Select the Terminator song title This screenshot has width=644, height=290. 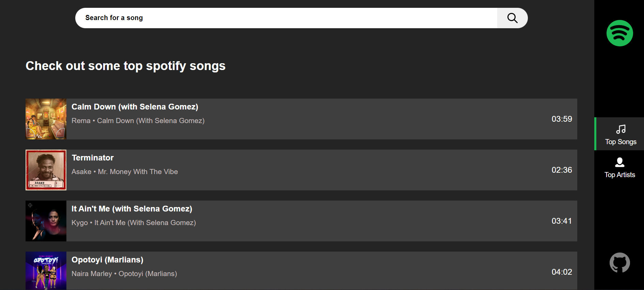pos(93,158)
